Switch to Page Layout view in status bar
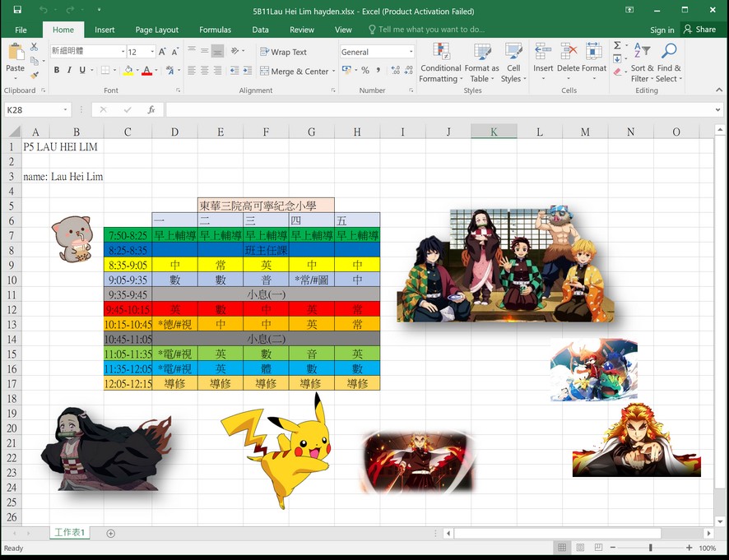729x560 pixels. [x=580, y=548]
